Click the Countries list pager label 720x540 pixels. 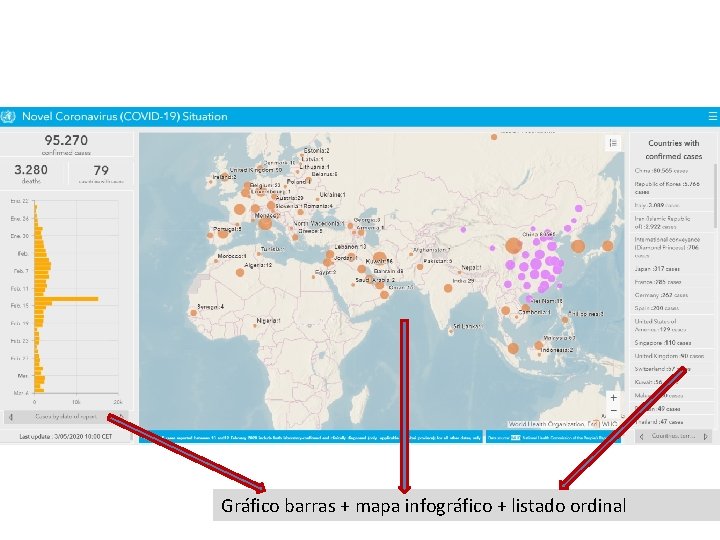pyautogui.click(x=673, y=436)
